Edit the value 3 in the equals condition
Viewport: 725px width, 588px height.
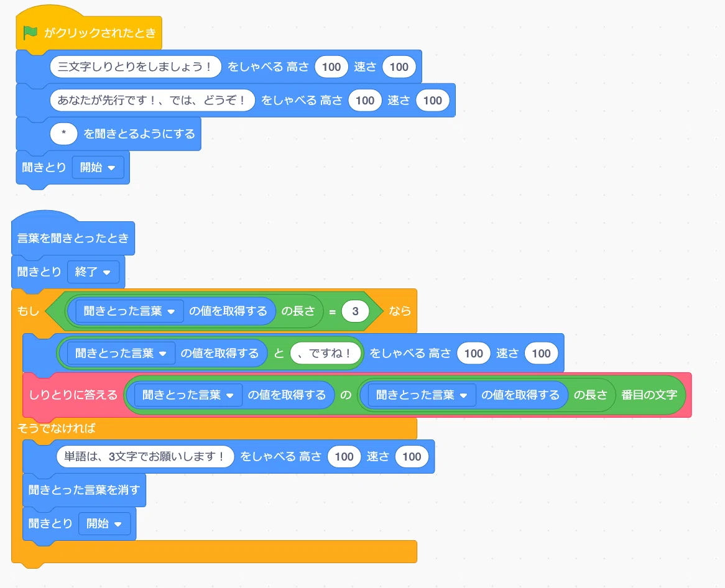coord(355,311)
